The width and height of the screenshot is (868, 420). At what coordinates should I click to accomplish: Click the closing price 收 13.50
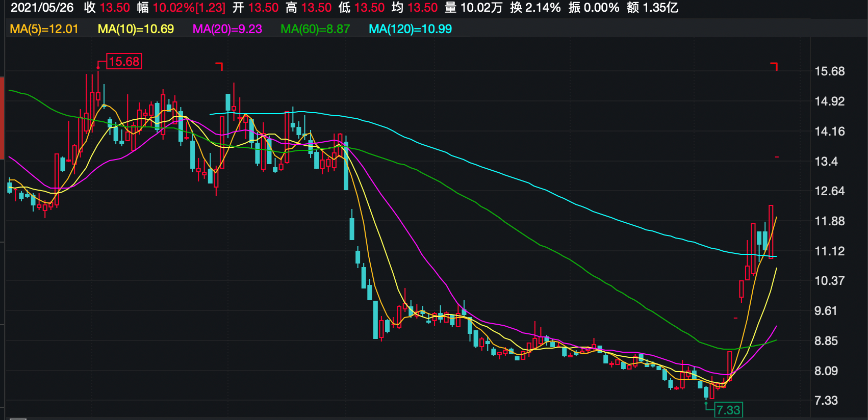[x=107, y=8]
